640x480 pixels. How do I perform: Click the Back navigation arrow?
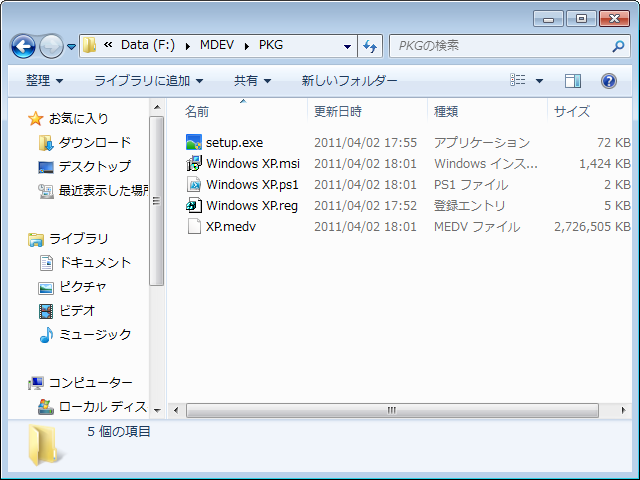(23, 46)
